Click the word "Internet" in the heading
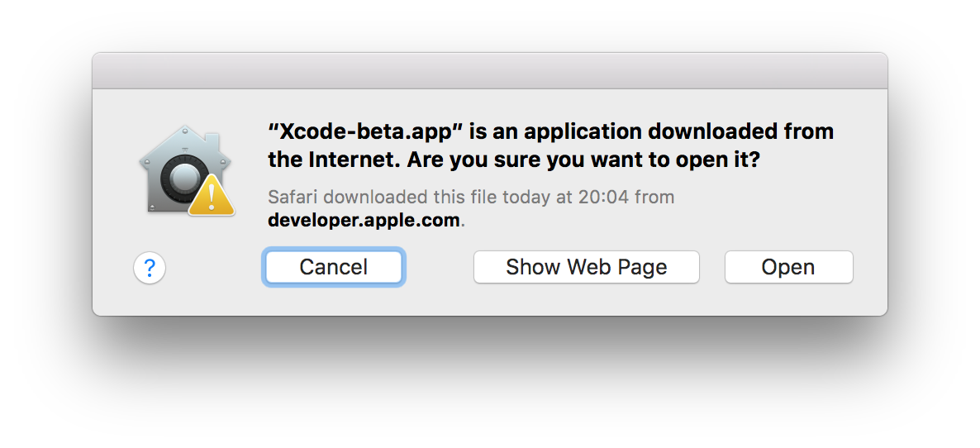Image resolution: width=980 pixels, height=448 pixels. [354, 160]
